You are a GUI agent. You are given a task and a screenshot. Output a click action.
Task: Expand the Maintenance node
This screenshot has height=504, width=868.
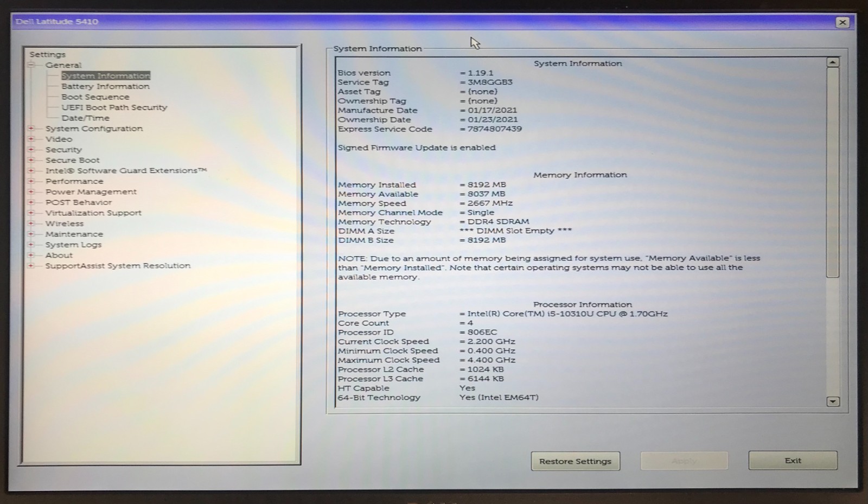click(x=31, y=234)
